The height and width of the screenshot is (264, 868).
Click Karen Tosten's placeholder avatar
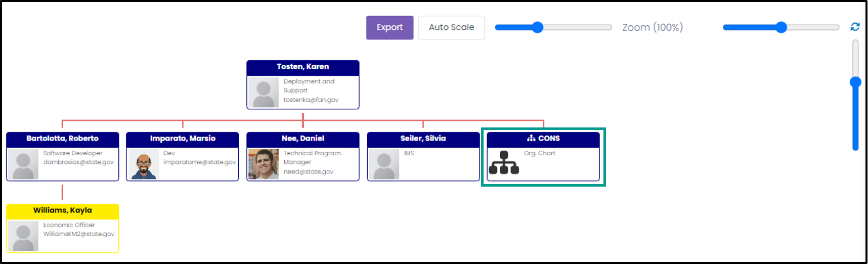pyautogui.click(x=264, y=92)
